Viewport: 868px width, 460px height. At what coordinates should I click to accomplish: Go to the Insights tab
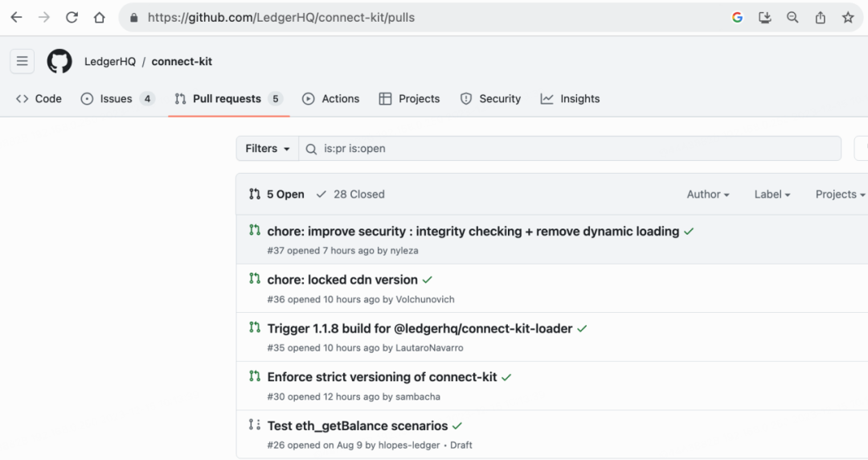[x=571, y=99]
